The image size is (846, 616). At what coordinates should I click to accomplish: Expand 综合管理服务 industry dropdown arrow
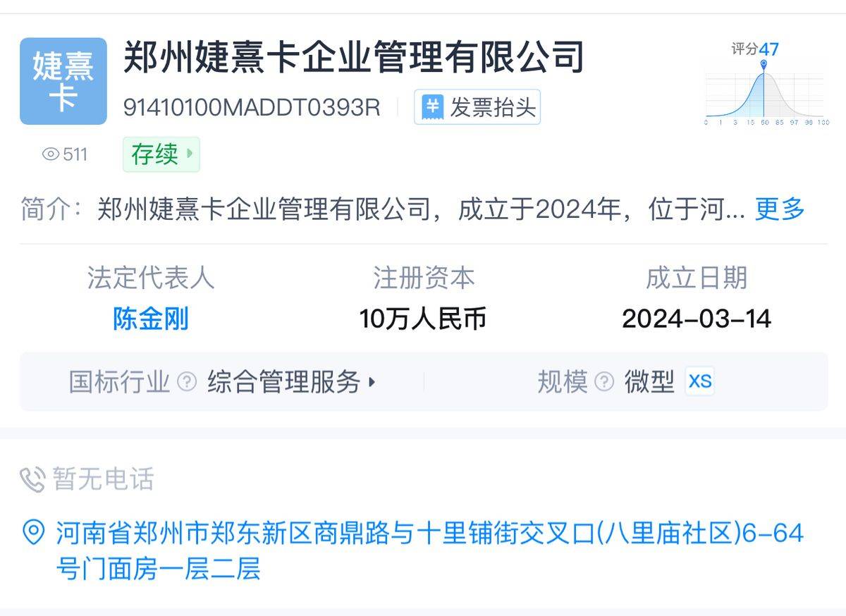(372, 382)
